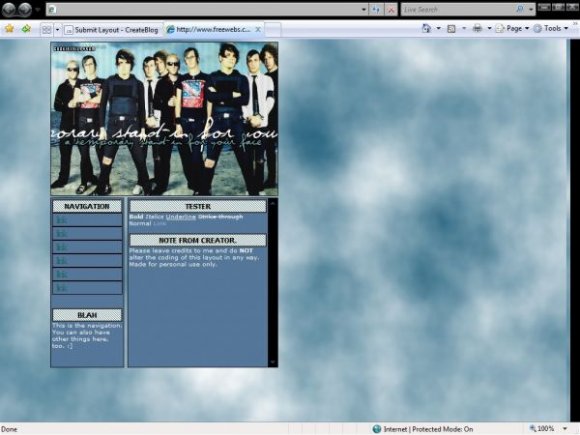Click the 'Please leave credits' note text
This screenshot has height=435, width=580.
point(195,257)
